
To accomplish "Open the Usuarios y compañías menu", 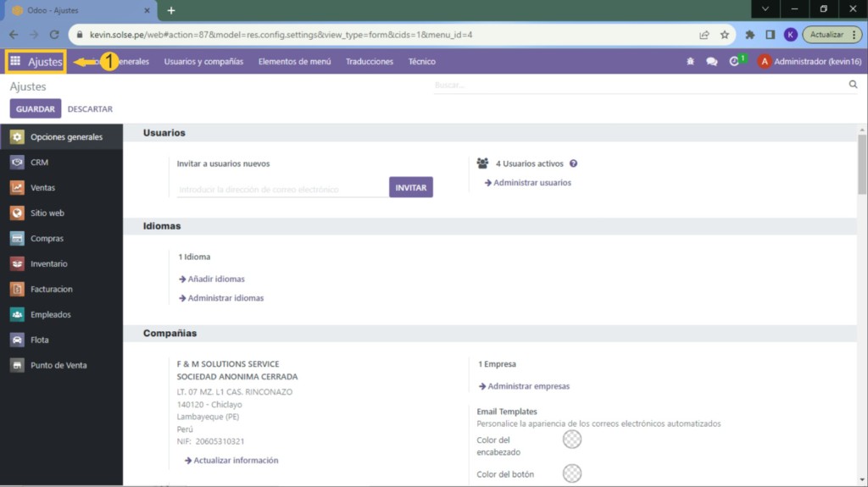I will tap(203, 62).
